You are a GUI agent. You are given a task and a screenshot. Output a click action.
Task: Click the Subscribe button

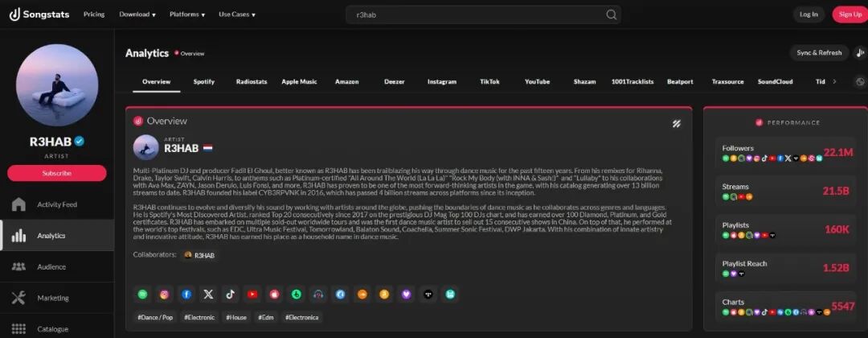click(x=56, y=173)
